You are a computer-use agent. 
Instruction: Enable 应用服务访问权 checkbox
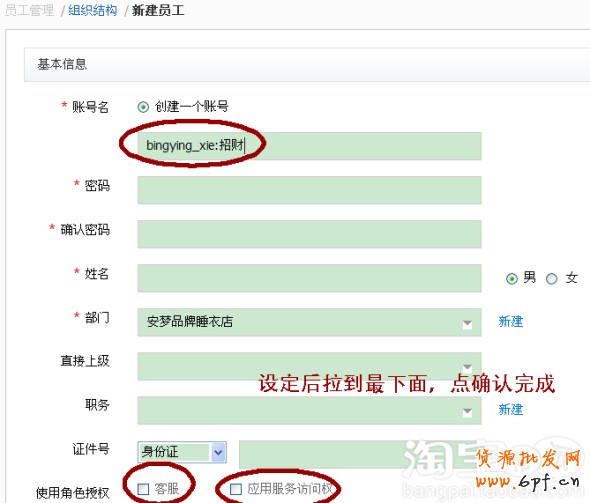pyautogui.click(x=236, y=489)
